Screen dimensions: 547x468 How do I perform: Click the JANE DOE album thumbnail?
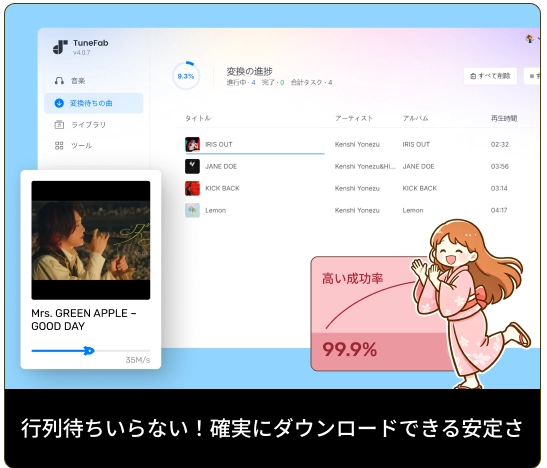tap(192, 166)
